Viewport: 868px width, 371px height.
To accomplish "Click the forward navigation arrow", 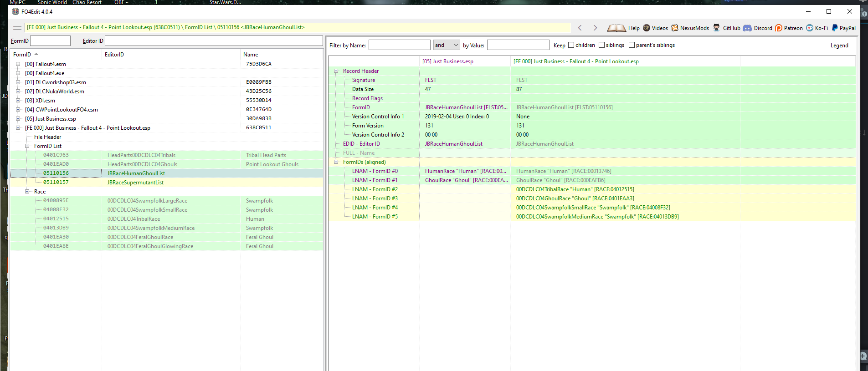I will point(595,28).
